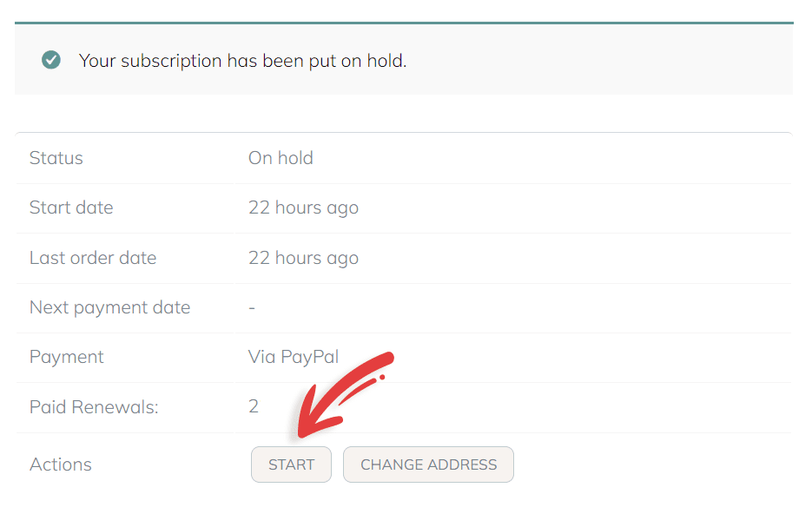Viewport: 812px width, 527px height.
Task: Click the 'Via PayPal' payment value
Action: click(294, 357)
